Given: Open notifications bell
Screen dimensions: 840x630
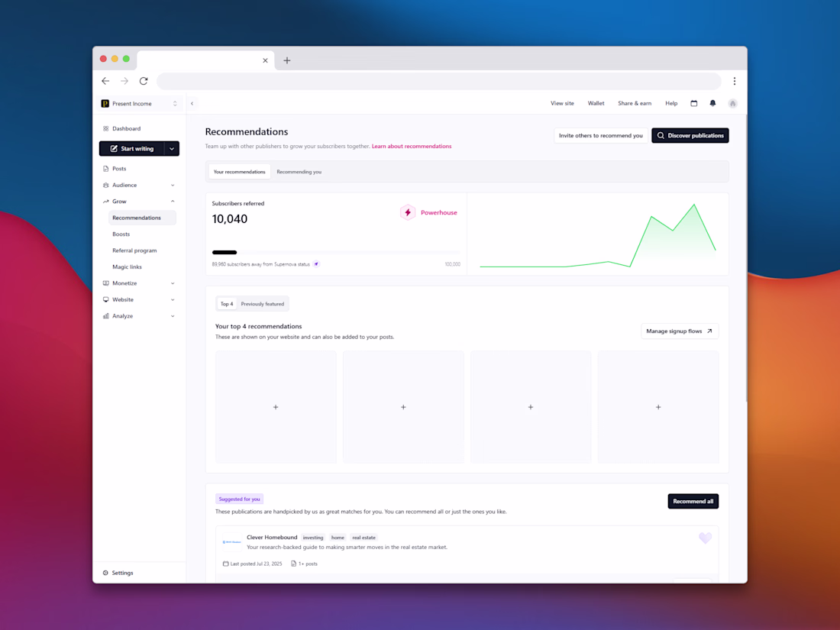Looking at the screenshot, I should click(712, 103).
